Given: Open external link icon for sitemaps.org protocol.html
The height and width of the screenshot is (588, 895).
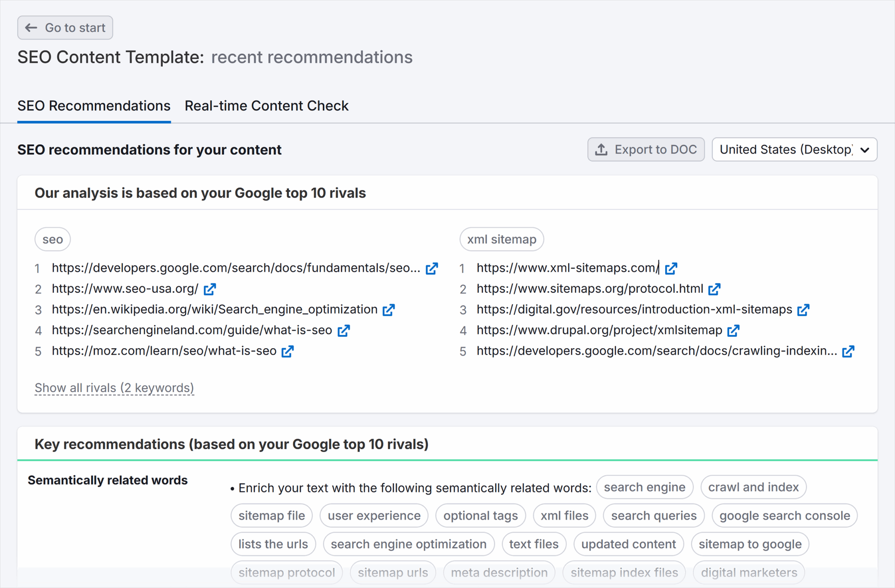Looking at the screenshot, I should 715,289.
